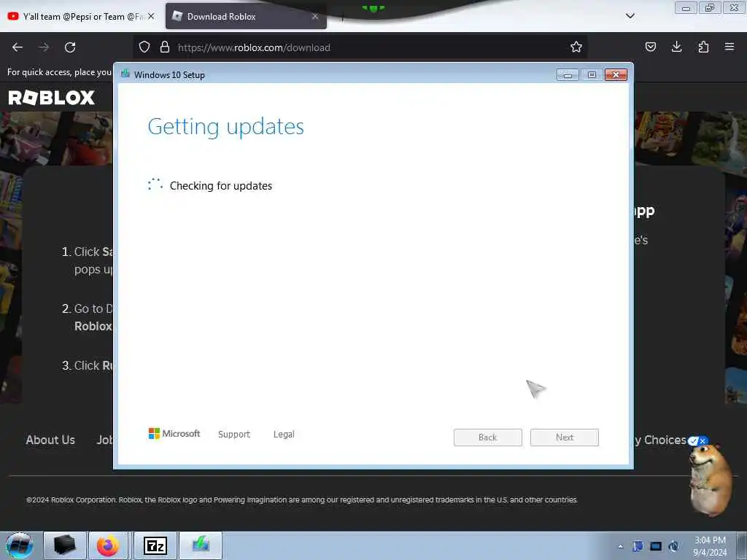747x560 pixels.
Task: Click the system clock showing 3:04 PM
Action: (x=710, y=545)
